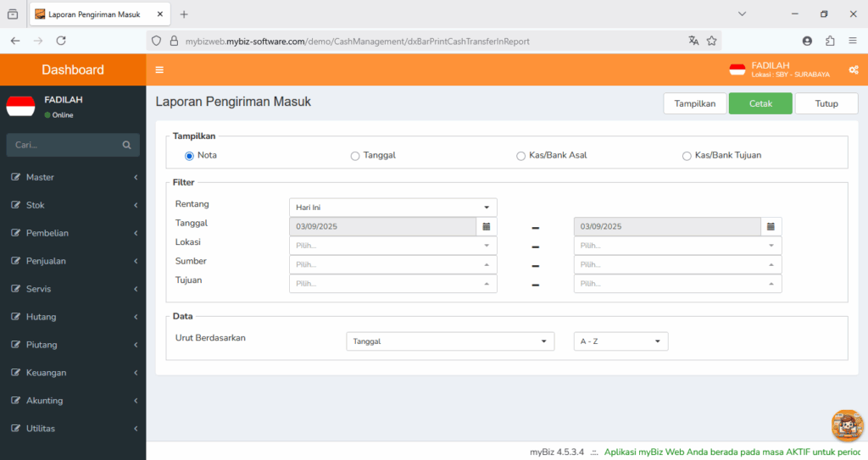Open the first Tujuan Pilih dropdown
Screen dimensions: 868x460
[393, 284]
